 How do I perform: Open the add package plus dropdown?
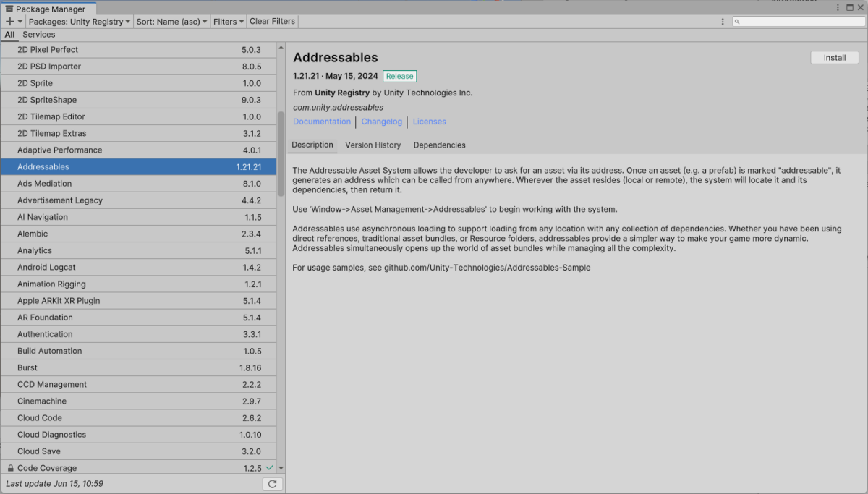point(14,22)
